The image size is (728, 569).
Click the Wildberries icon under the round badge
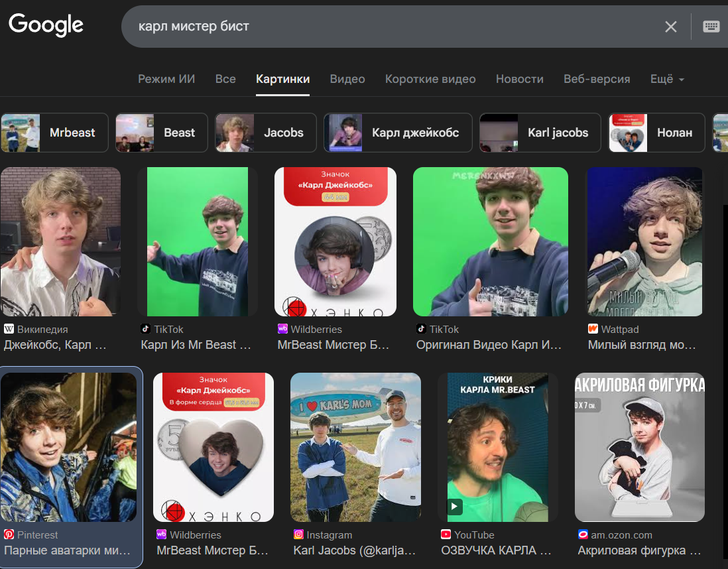click(x=282, y=329)
